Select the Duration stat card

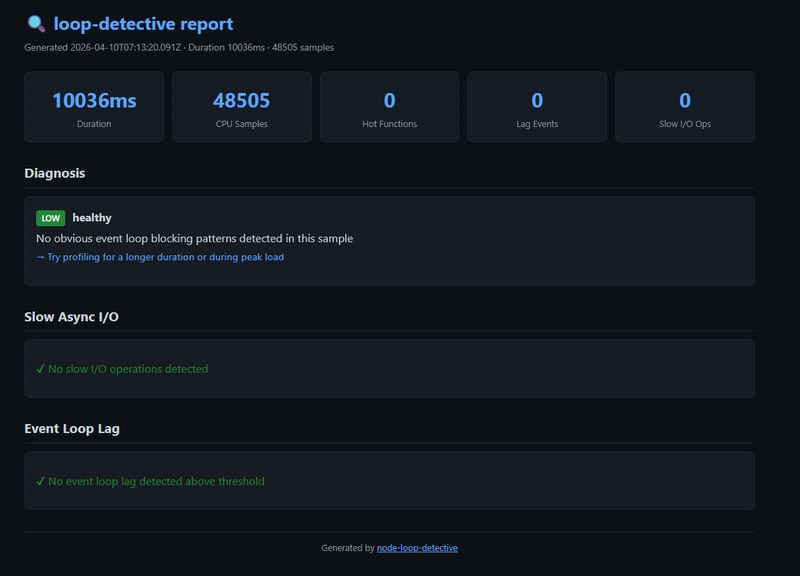pyautogui.click(x=94, y=107)
